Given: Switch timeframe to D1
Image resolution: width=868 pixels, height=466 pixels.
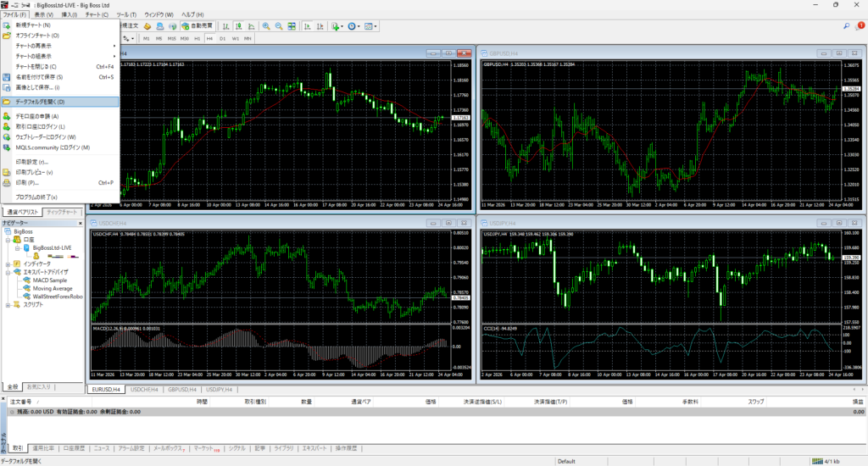Looking at the screenshot, I should 222,38.
